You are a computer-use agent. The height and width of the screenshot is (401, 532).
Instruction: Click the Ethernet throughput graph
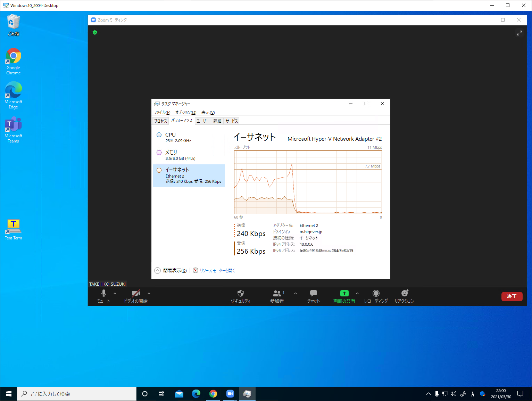308,182
